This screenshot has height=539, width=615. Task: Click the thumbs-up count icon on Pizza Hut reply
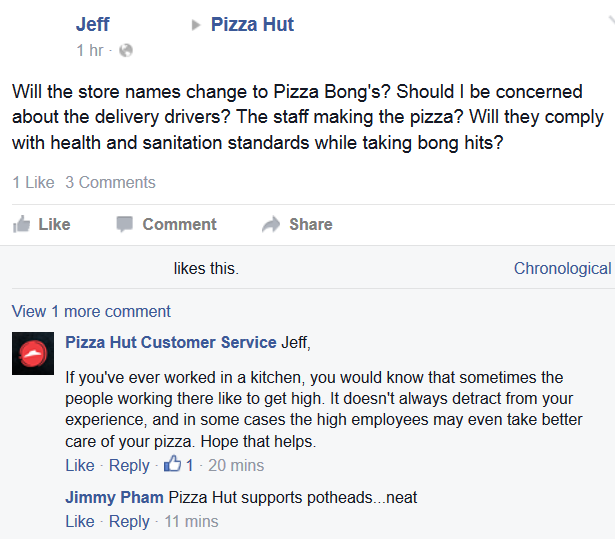[173, 464]
